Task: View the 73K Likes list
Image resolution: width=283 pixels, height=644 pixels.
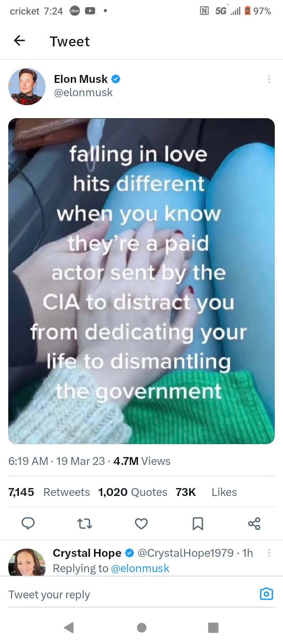Action: click(x=206, y=492)
